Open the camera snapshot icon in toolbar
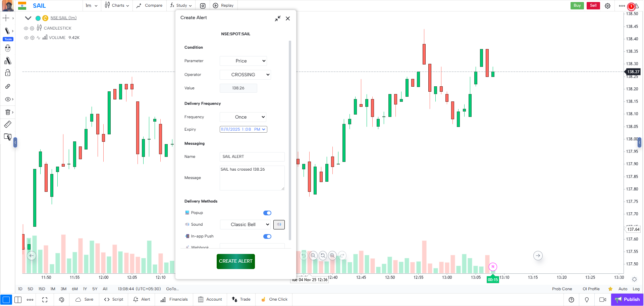This screenshot has height=306, width=644. point(203,6)
